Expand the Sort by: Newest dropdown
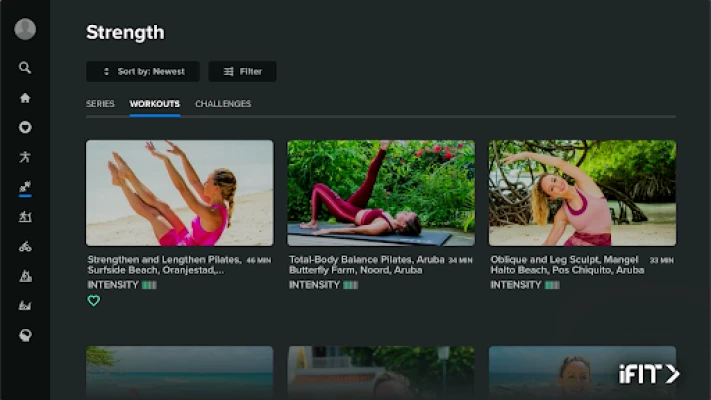The width and height of the screenshot is (711, 400). [143, 72]
